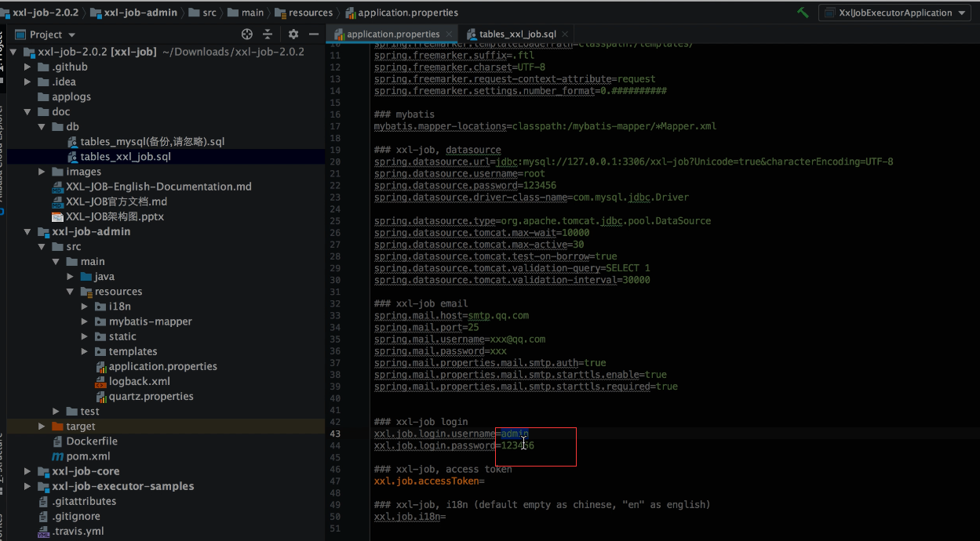
Task: Collapse the xxl-job-2.0.2 root project node
Action: [x=15, y=52]
